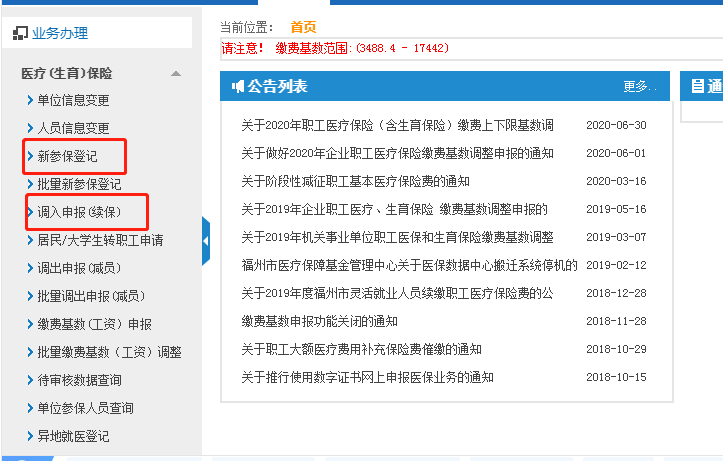The image size is (723, 461).
Task: Open 待审核数据查询 menu item
Action: pos(79,380)
